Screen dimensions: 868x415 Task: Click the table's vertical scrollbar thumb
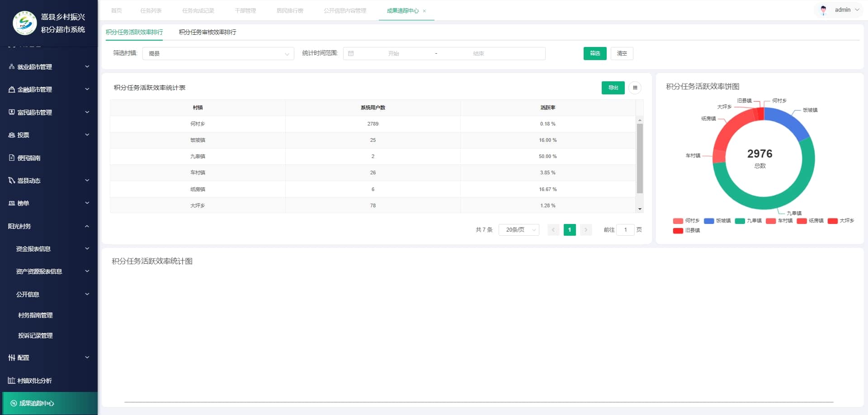640,159
